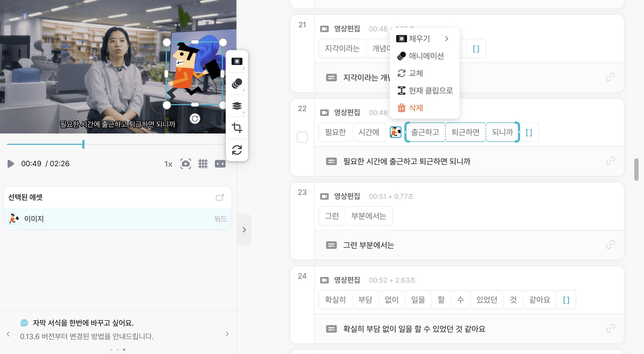Check the clip 22 checkbox
Screen dimensions: 644x354
(x=302, y=137)
